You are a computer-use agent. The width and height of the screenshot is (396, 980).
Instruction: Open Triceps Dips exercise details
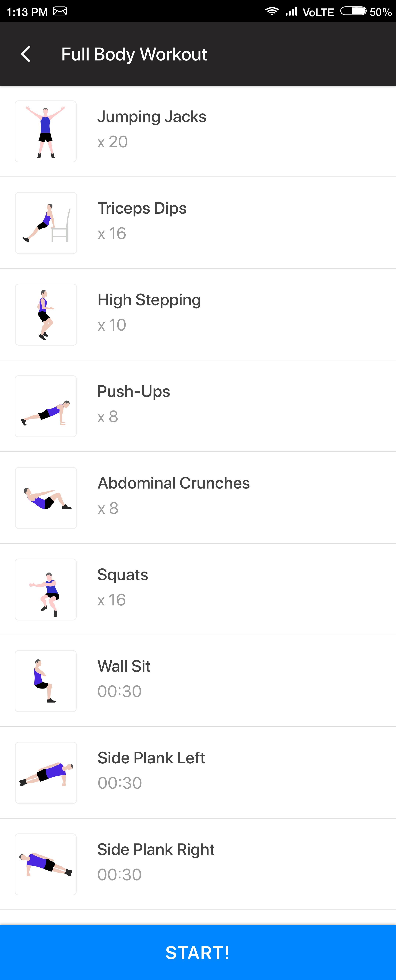(x=142, y=209)
